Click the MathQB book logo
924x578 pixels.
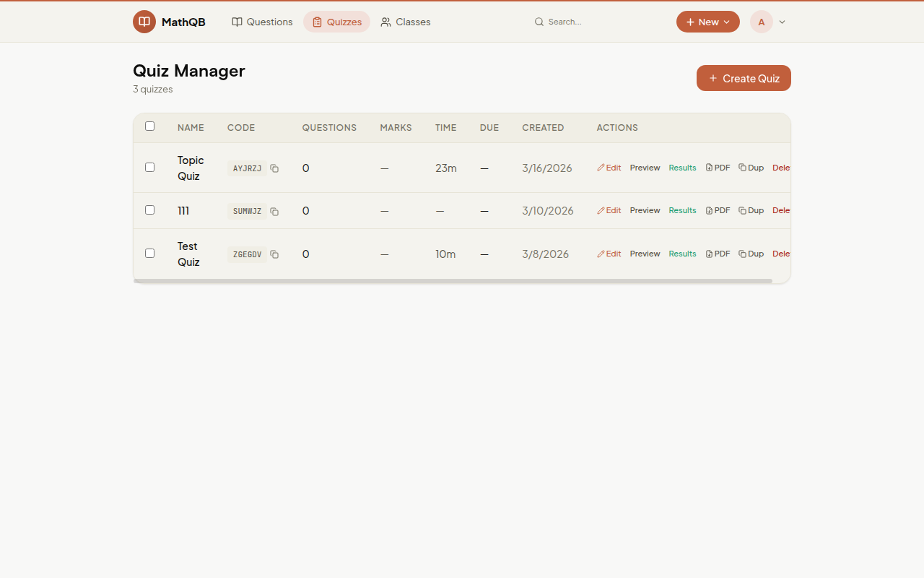tap(144, 22)
